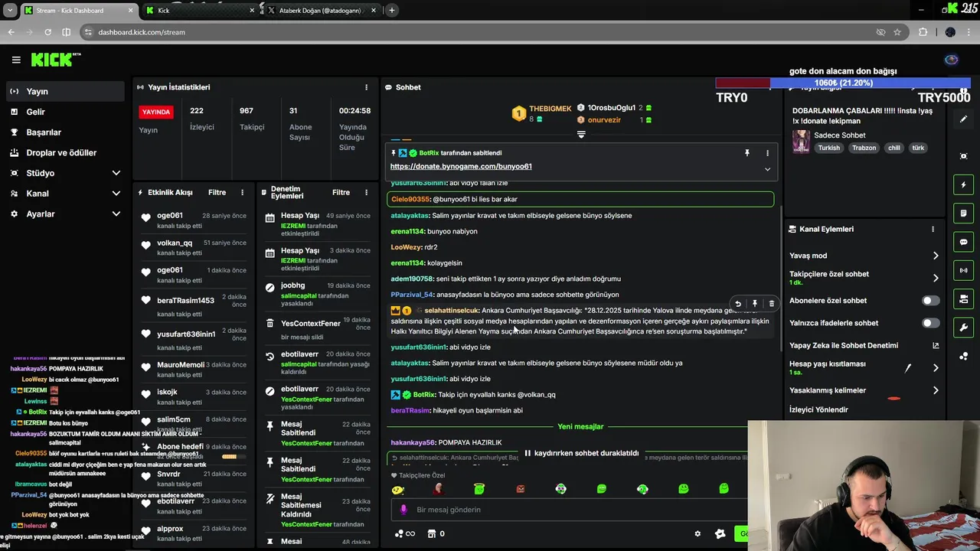Reload the dashboard page
Viewport: 980px width, 551px height.
[47, 32]
